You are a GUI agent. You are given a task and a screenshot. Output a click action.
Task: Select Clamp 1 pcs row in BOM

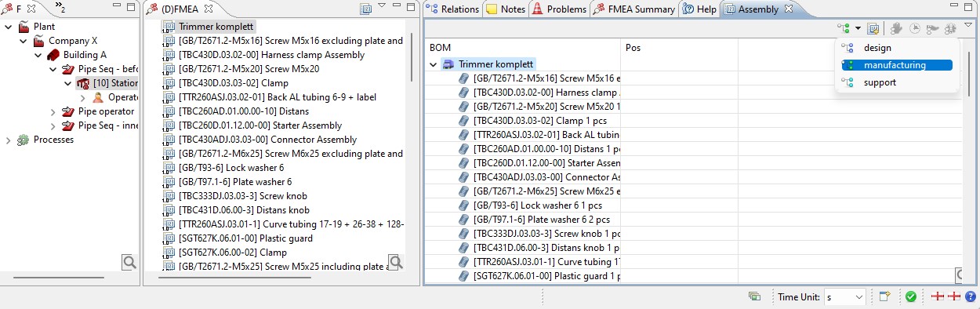tap(523, 121)
